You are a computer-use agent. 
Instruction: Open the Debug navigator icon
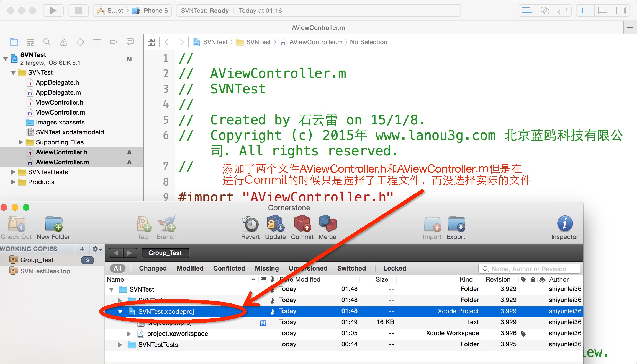tap(97, 42)
